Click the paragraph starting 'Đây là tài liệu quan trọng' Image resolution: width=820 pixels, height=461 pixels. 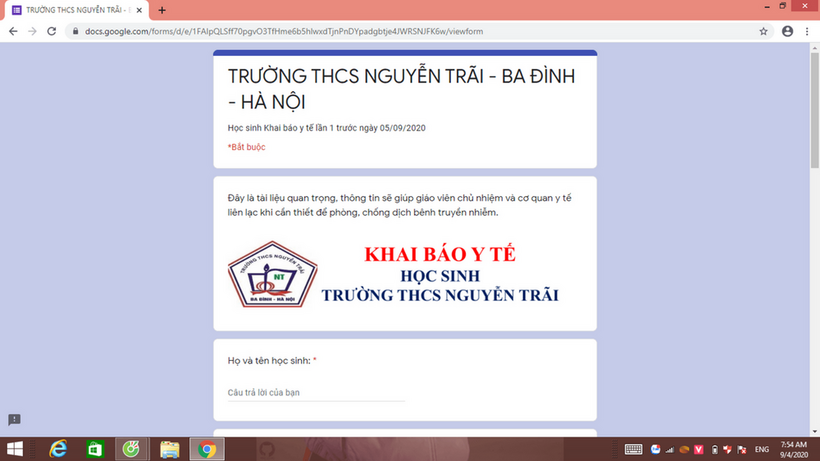400,205
